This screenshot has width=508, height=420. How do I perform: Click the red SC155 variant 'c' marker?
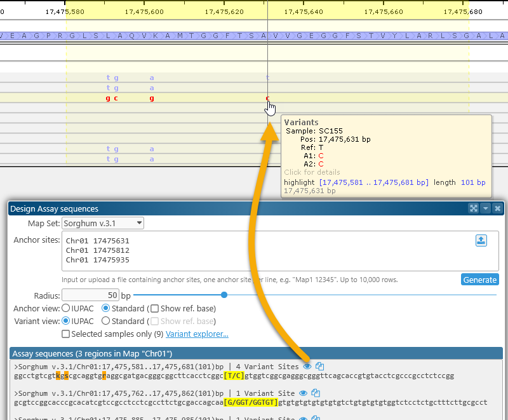pyautogui.click(x=267, y=98)
